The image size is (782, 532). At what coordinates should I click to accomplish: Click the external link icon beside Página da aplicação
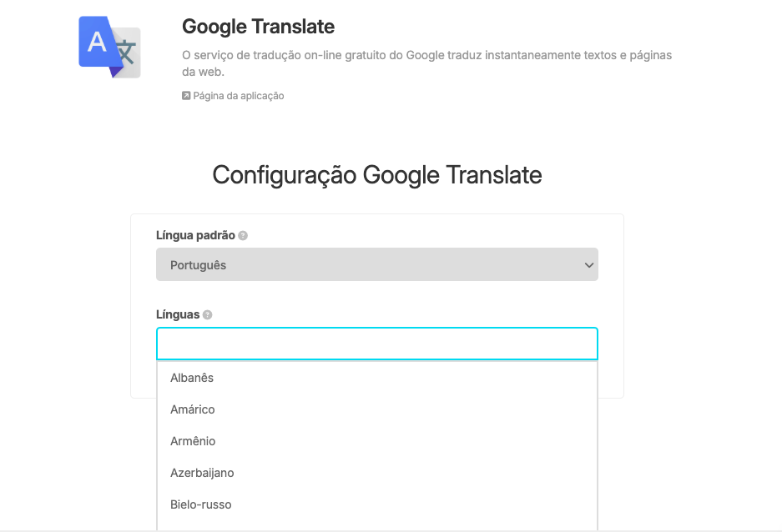coord(186,96)
